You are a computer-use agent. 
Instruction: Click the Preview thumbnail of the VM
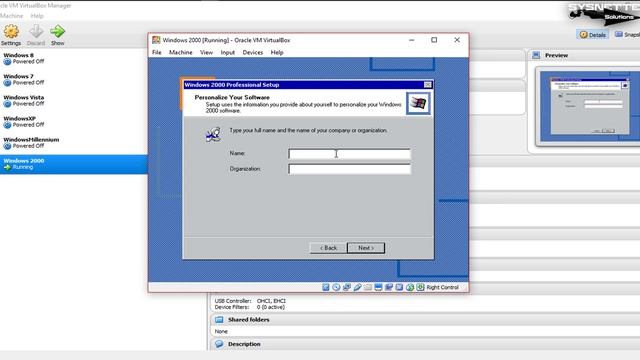tap(590, 106)
